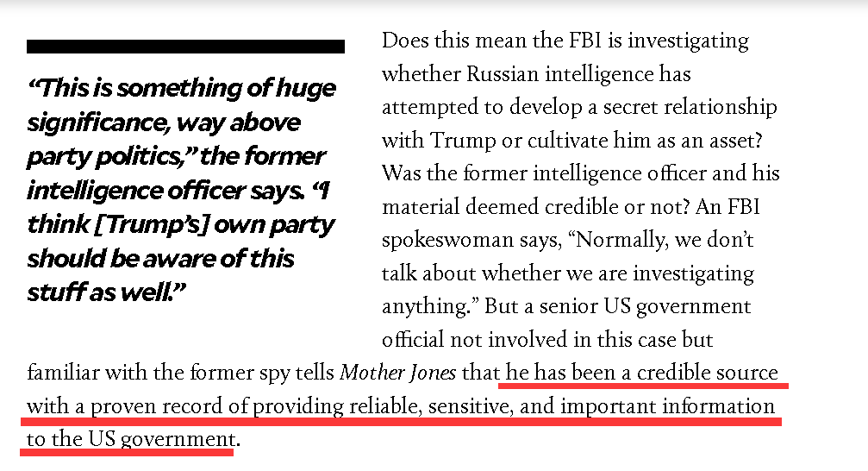Click the words "cultivate him as an asset?"
The width and height of the screenshot is (868, 471).
pos(645,141)
